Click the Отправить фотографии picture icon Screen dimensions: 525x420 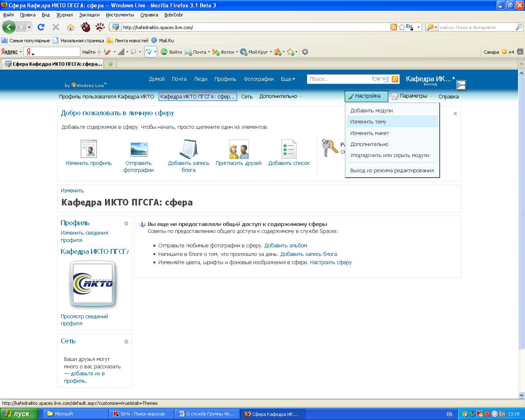pyautogui.click(x=139, y=149)
